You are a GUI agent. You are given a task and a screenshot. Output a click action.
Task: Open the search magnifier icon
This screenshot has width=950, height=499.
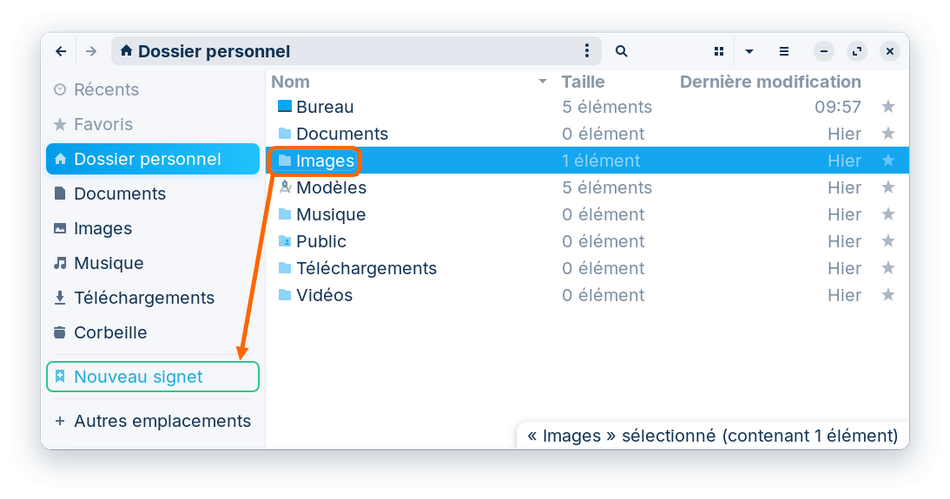pyautogui.click(x=621, y=51)
